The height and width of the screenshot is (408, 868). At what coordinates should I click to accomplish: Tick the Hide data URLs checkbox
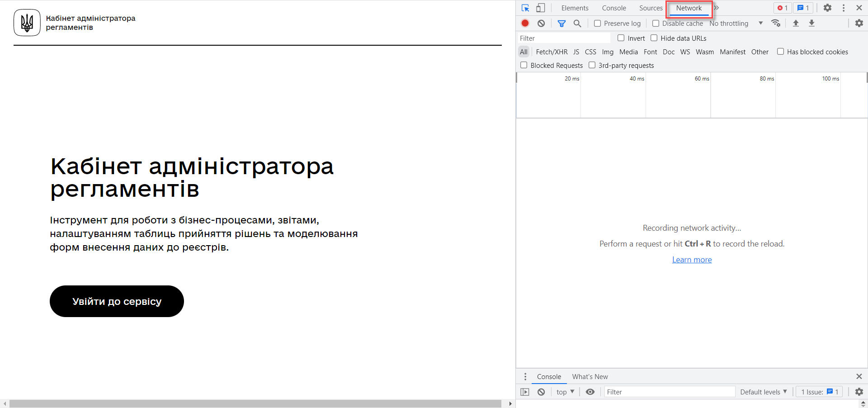[x=654, y=38]
